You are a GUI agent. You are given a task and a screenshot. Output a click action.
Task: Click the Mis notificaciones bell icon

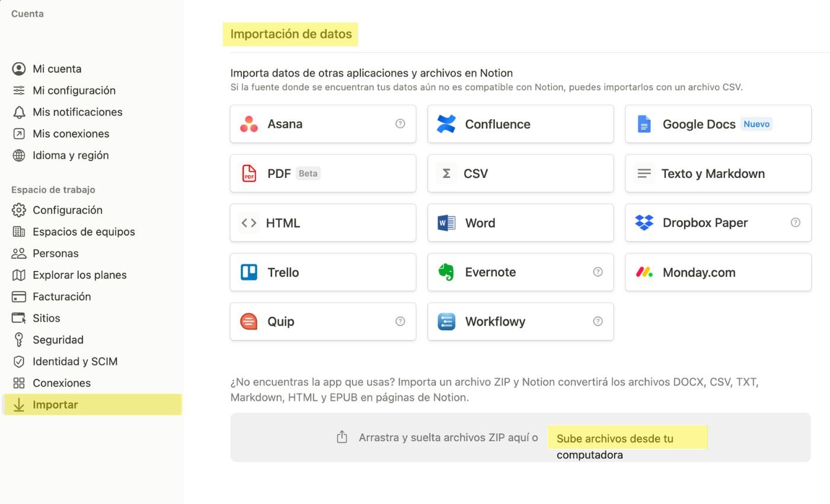pos(19,112)
